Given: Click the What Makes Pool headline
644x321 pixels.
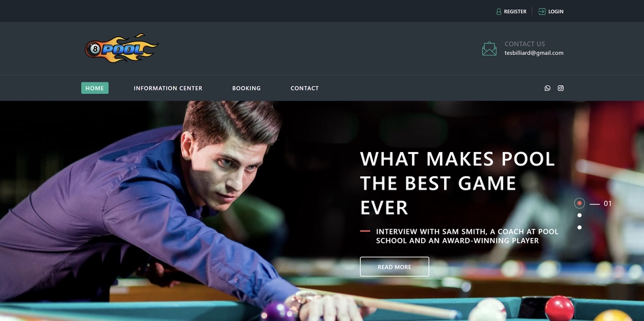Looking at the screenshot, I should (457, 183).
